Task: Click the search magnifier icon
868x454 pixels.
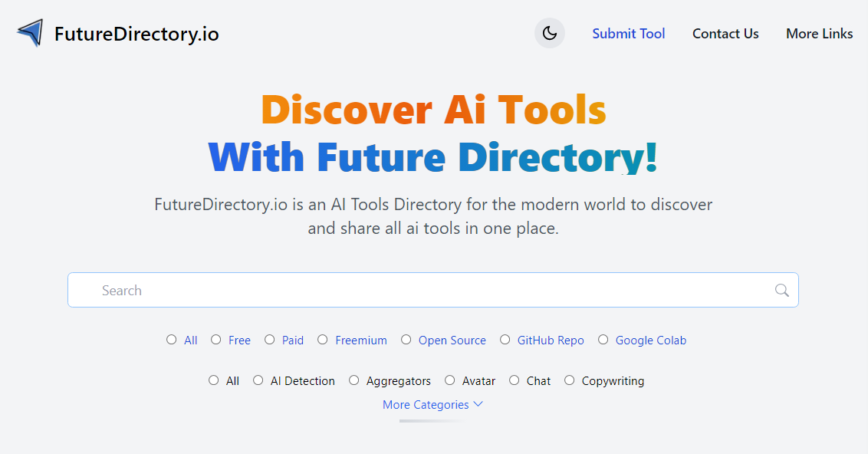Action: (781, 290)
